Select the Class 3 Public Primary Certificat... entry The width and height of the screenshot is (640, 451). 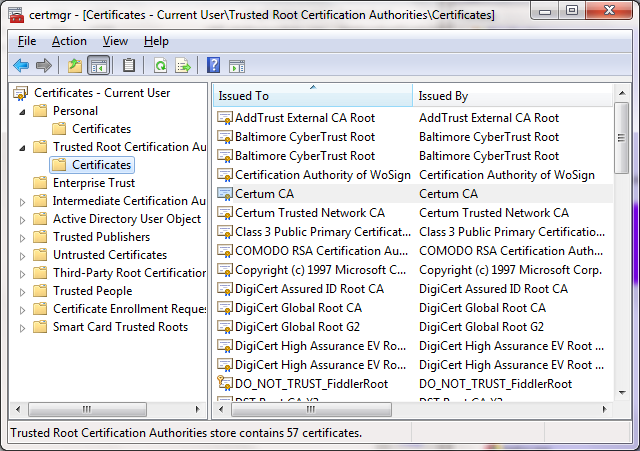[323, 232]
